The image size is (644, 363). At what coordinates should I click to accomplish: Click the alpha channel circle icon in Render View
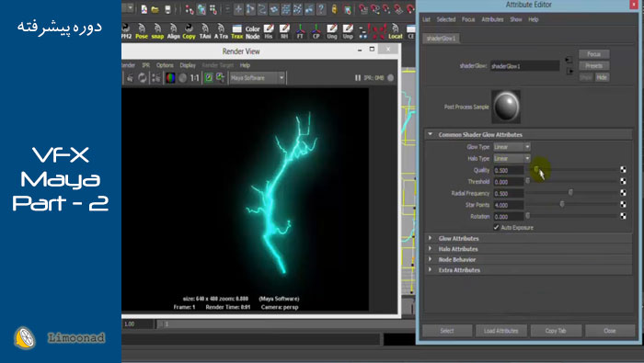point(183,77)
